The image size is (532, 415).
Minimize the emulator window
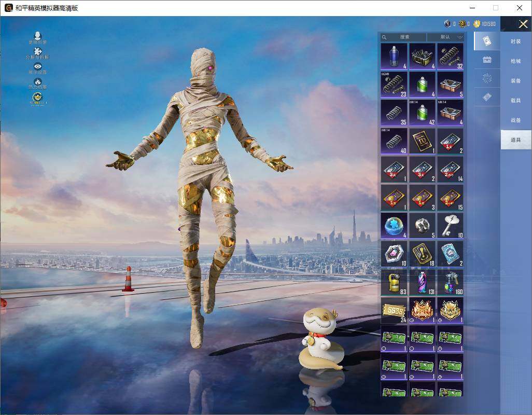tap(472, 8)
